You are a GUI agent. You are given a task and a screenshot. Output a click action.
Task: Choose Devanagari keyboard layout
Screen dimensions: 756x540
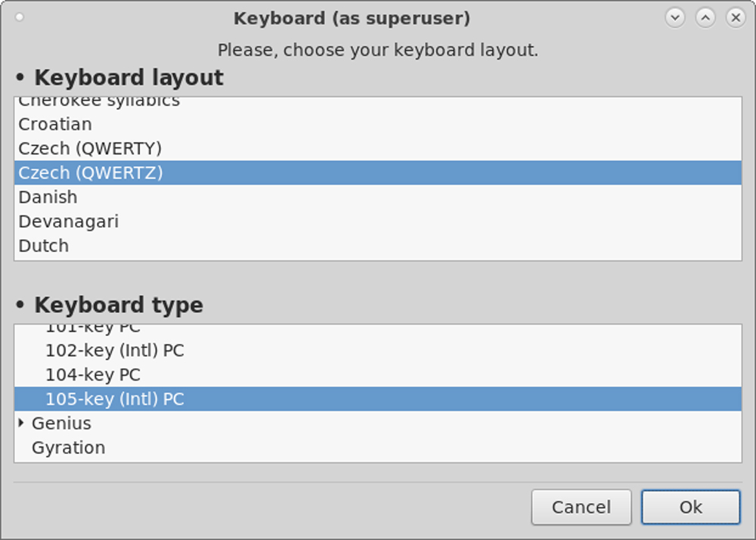[x=68, y=222]
